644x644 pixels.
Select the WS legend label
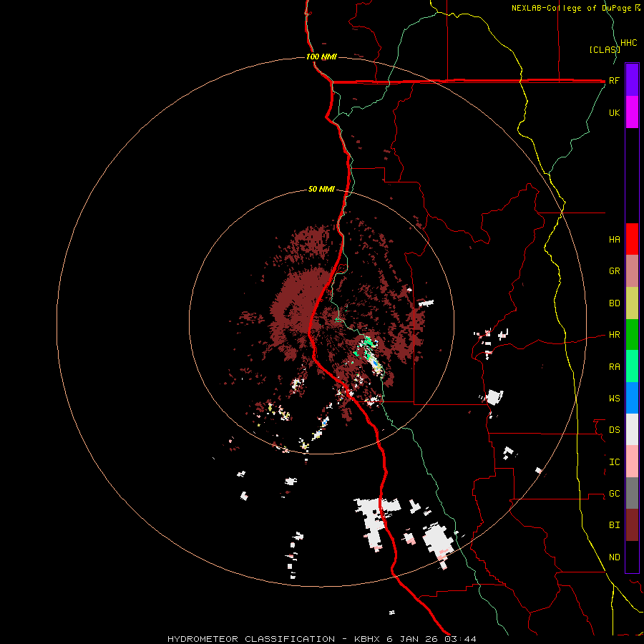coord(614,399)
